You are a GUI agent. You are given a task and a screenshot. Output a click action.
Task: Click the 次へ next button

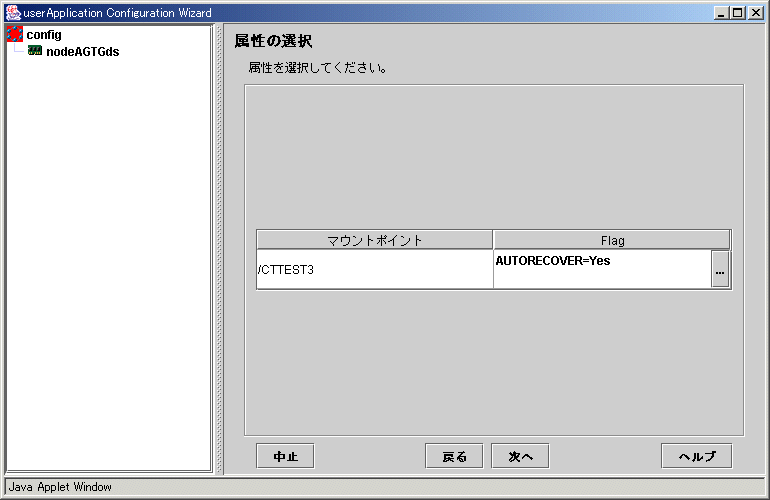click(x=520, y=456)
